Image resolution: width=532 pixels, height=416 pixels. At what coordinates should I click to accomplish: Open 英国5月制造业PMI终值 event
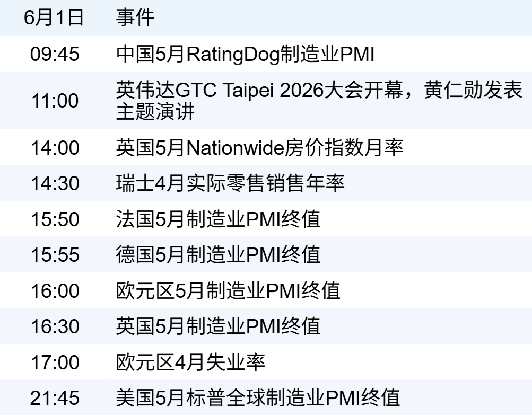pos(218,326)
